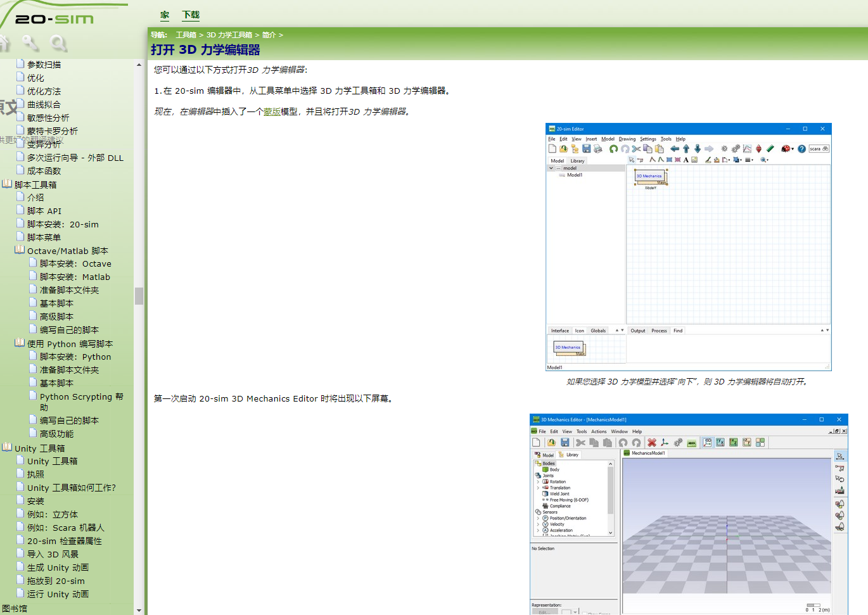The width and height of the screenshot is (868, 615).
Task: Collapse the 使用 Python 编写脚本 book node
Action: pos(20,343)
